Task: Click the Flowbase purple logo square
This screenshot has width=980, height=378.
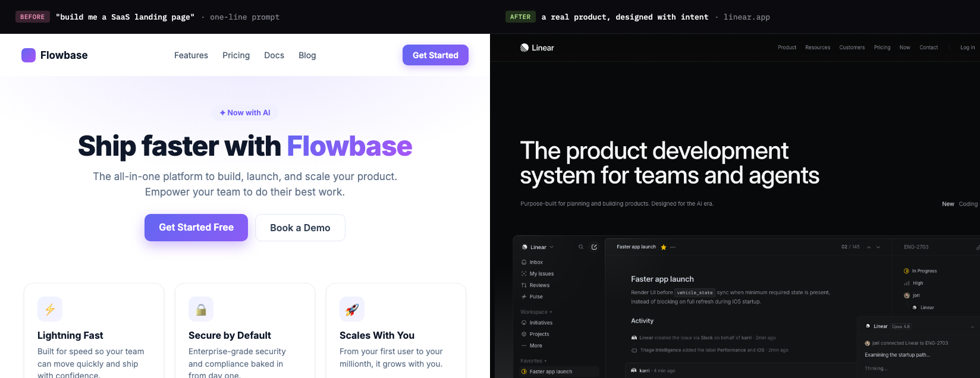Action: tap(29, 55)
